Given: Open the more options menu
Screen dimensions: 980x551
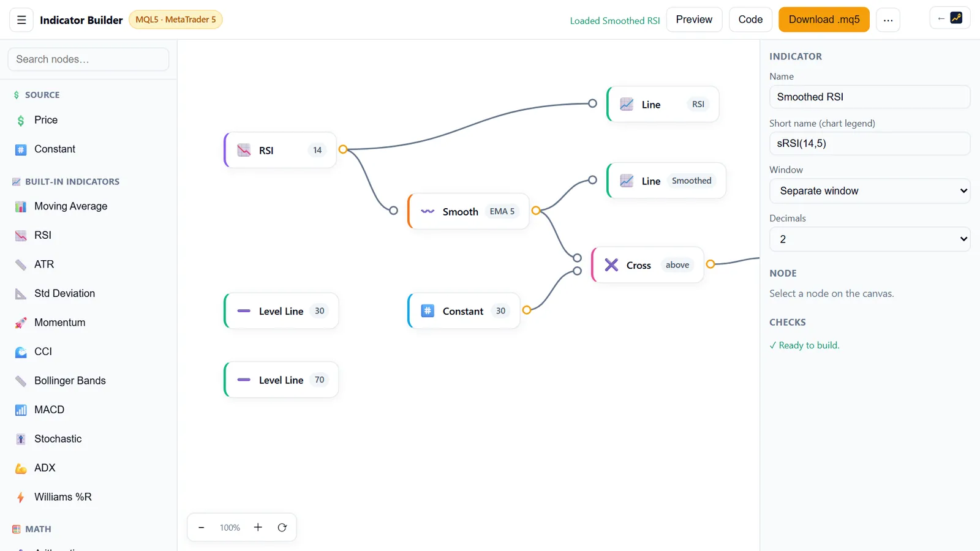Looking at the screenshot, I should [x=888, y=20].
